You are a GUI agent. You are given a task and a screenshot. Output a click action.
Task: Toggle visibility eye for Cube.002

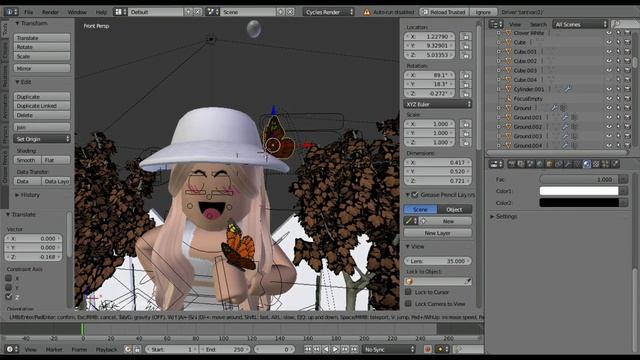click(x=609, y=61)
